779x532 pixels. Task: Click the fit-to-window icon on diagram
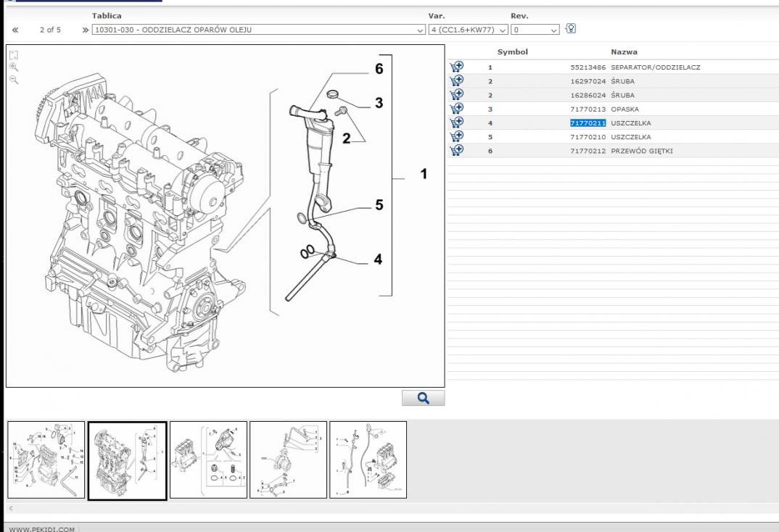click(x=14, y=54)
